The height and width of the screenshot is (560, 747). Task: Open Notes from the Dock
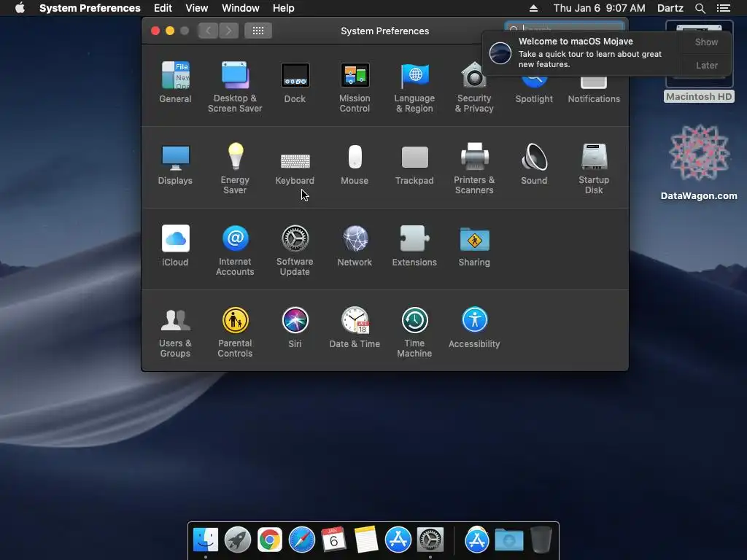coord(366,540)
